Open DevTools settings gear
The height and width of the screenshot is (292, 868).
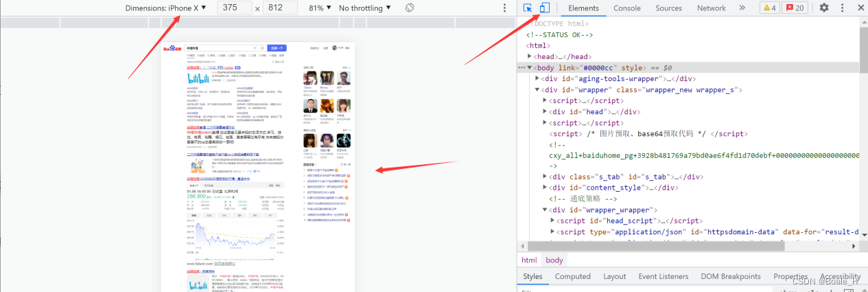coord(824,8)
